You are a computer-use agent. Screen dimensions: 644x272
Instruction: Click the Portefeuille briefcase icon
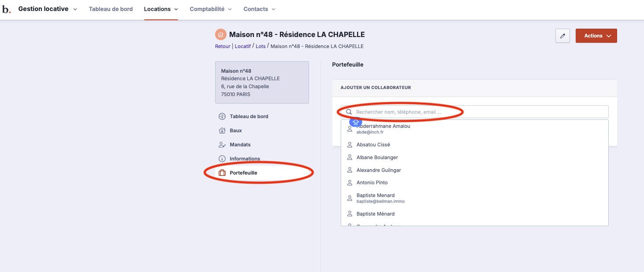click(222, 173)
